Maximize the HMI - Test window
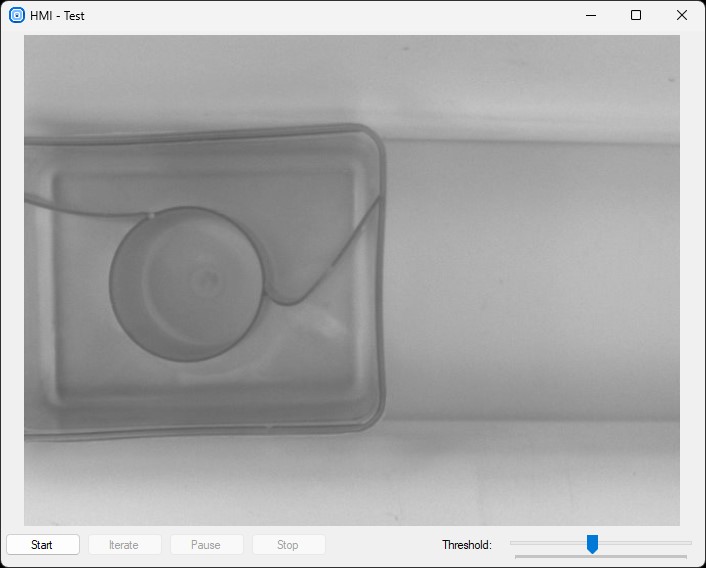 point(636,15)
